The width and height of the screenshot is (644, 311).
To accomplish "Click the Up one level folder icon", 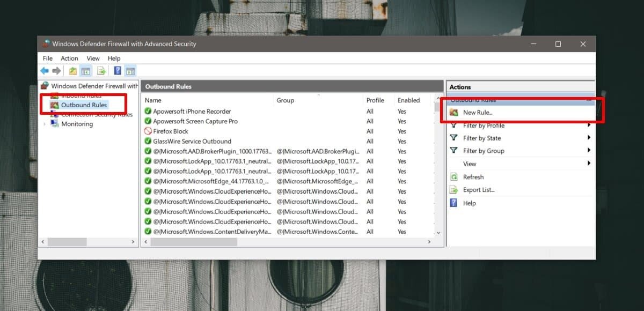I will (x=73, y=71).
